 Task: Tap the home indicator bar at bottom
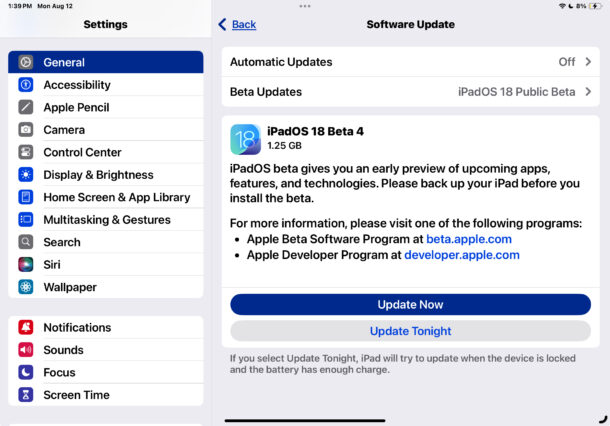305,421
